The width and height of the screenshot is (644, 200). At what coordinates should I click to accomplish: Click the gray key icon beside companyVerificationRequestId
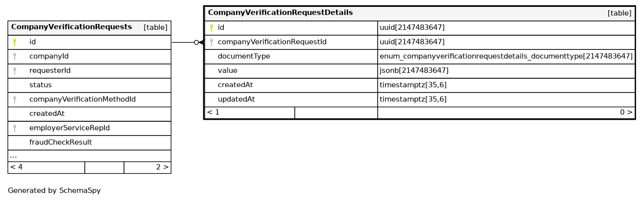[212, 42]
